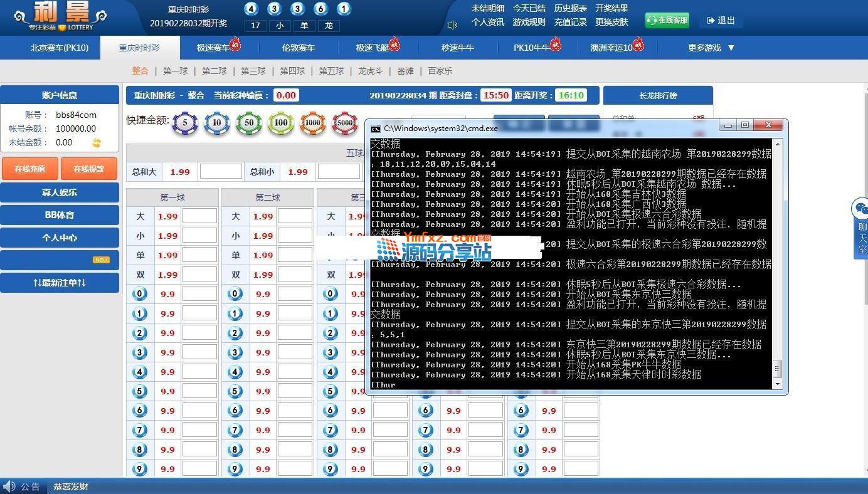Toggle the ↑↓最新注单↑↓ panel
The height and width of the screenshot is (494, 868).
pos(60,283)
